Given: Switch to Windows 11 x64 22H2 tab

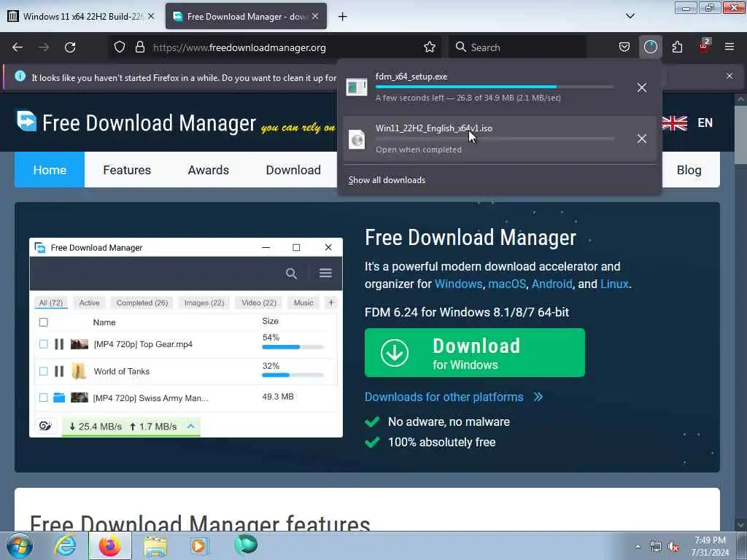Looking at the screenshot, I should coord(81,17).
